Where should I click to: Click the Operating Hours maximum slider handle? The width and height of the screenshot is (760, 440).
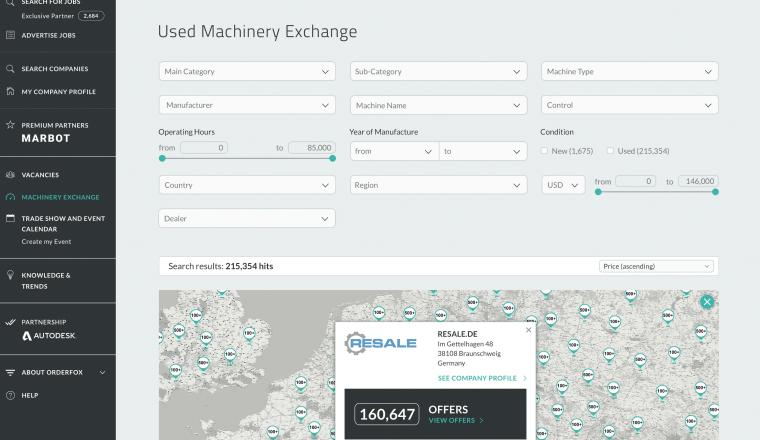[334, 158]
